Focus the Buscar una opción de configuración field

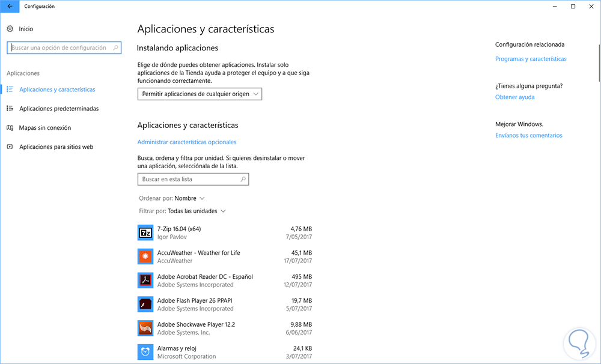click(64, 47)
